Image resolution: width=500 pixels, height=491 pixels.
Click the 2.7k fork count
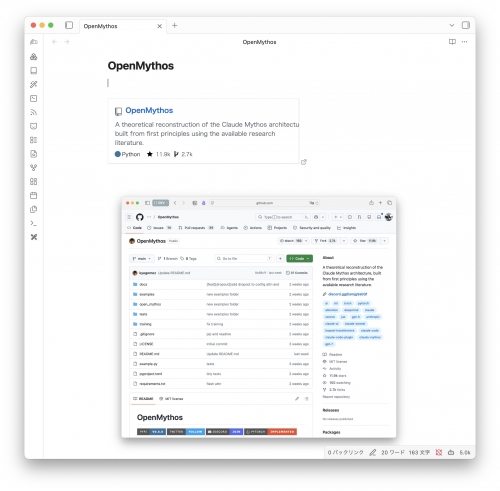[x=187, y=154]
